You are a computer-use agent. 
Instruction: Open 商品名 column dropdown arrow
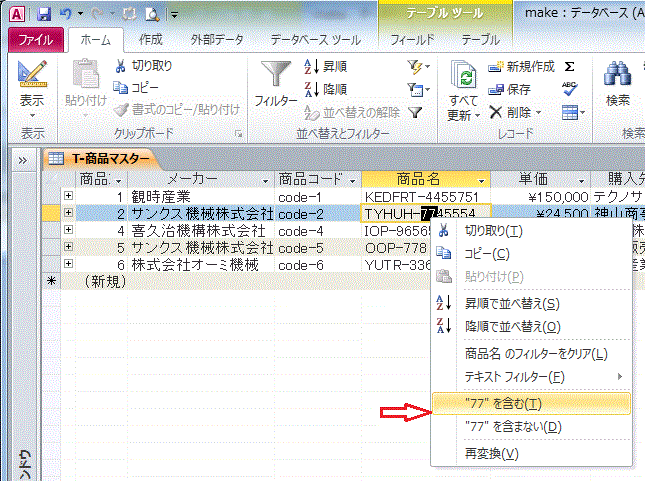pyautogui.click(x=481, y=181)
